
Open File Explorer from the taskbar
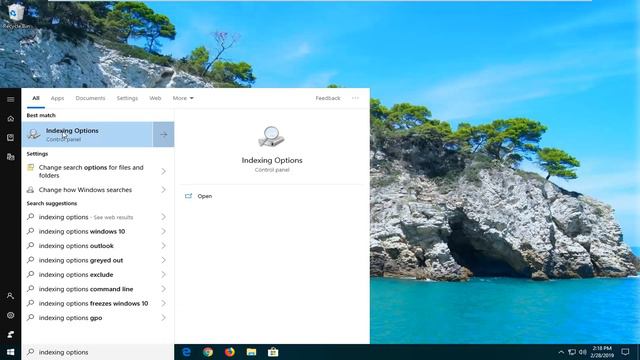coord(251,352)
